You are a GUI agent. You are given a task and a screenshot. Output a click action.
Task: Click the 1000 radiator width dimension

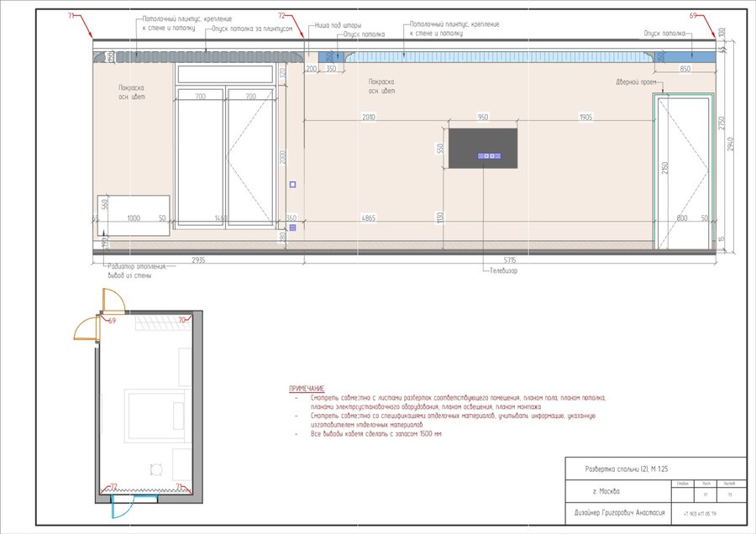[x=134, y=218]
